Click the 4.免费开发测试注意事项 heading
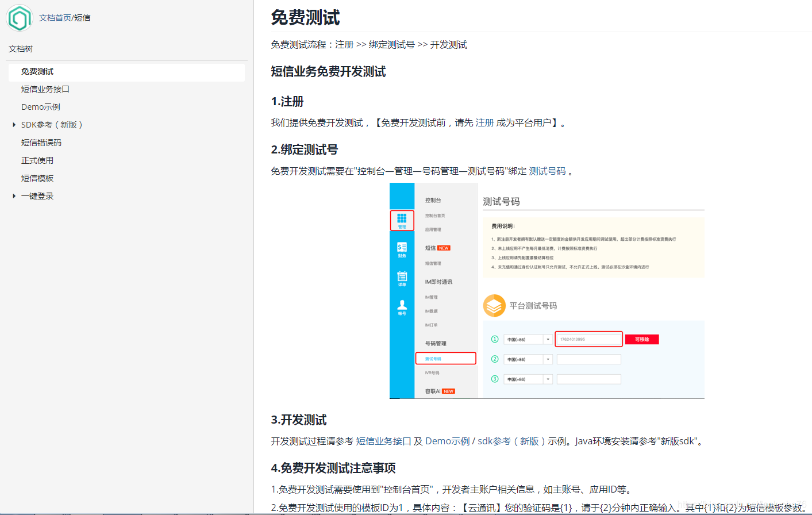Viewport: 812px width, 515px height. [x=333, y=468]
